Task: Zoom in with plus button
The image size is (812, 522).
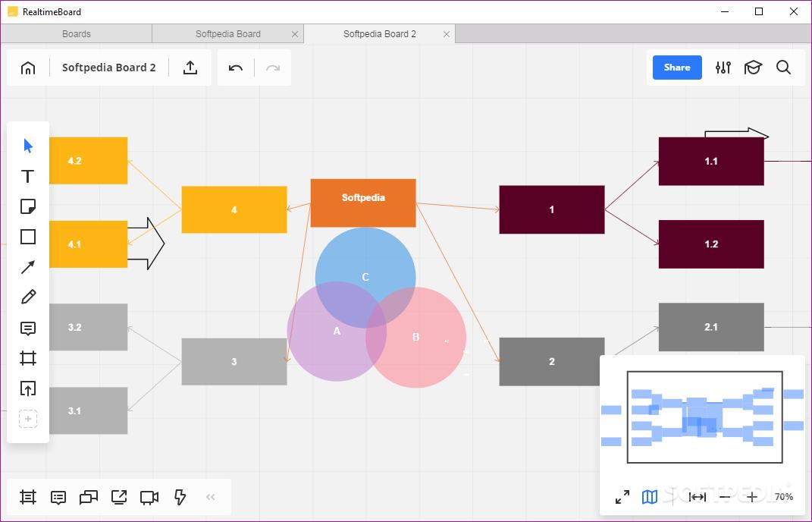Action: pyautogui.click(x=752, y=497)
